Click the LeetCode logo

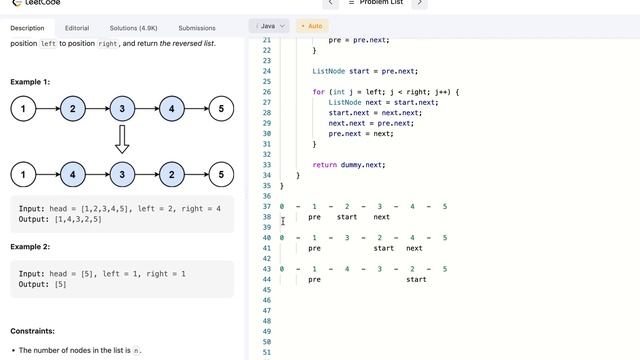coord(36,2)
